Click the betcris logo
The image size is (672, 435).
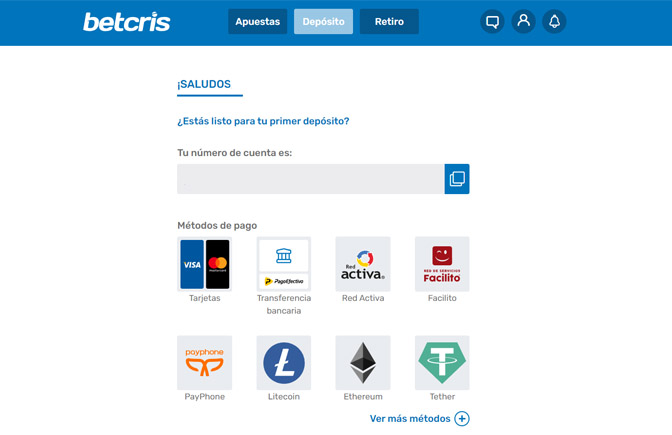point(127,22)
